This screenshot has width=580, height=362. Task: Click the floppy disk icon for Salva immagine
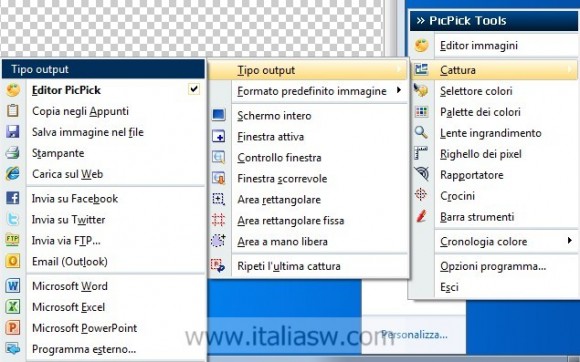pos(13,132)
